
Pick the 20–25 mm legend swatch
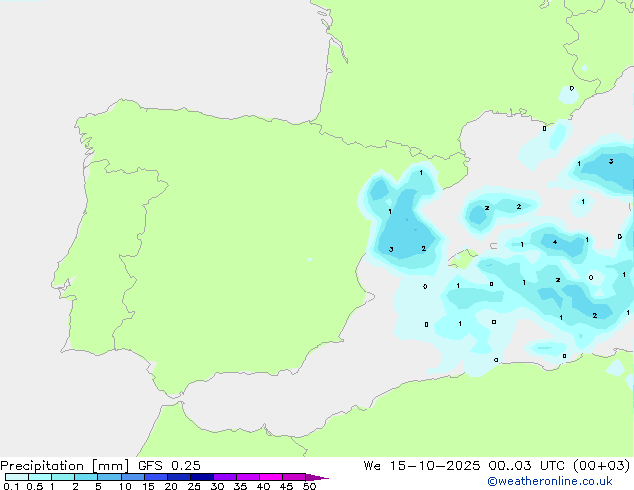tap(179, 477)
